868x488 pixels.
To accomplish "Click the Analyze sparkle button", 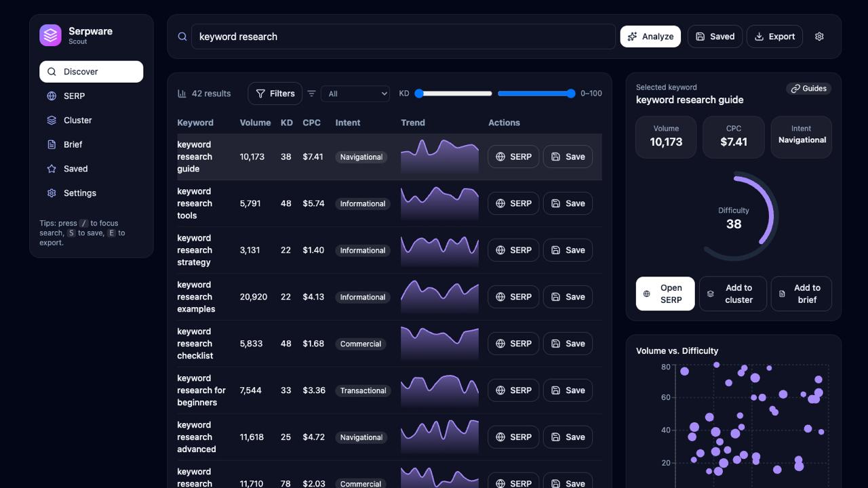I will point(650,36).
